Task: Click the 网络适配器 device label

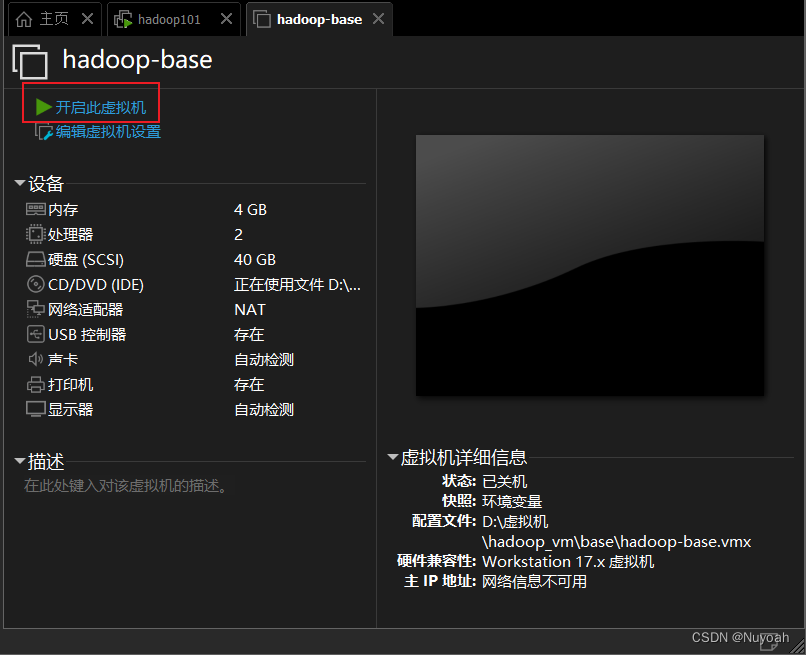Action: [85, 310]
